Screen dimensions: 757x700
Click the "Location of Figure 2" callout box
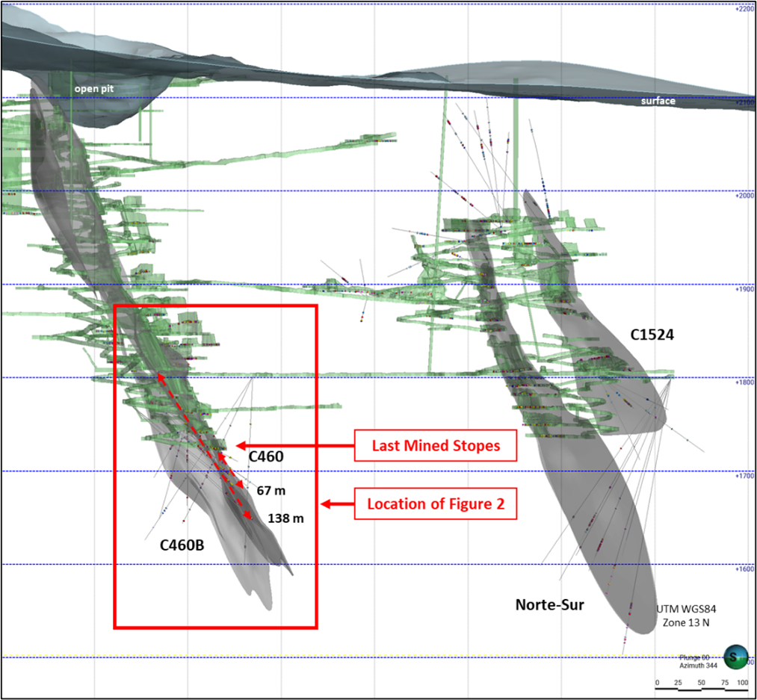click(x=436, y=504)
